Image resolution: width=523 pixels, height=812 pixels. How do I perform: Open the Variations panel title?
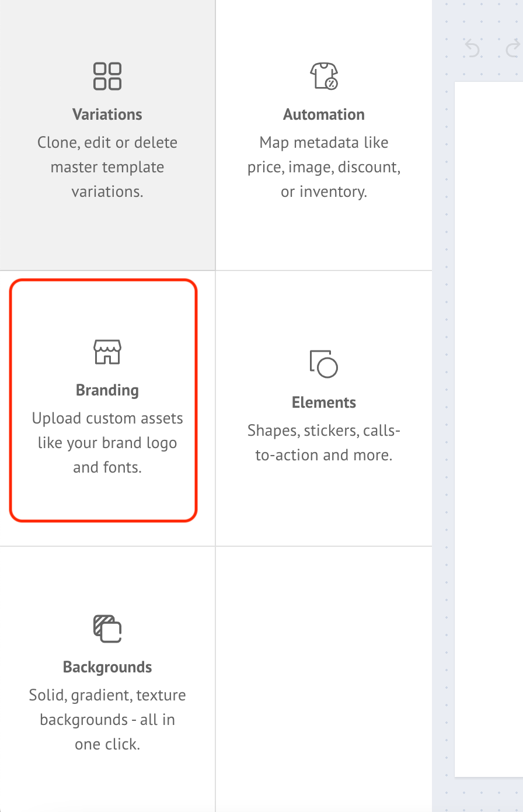click(x=107, y=114)
